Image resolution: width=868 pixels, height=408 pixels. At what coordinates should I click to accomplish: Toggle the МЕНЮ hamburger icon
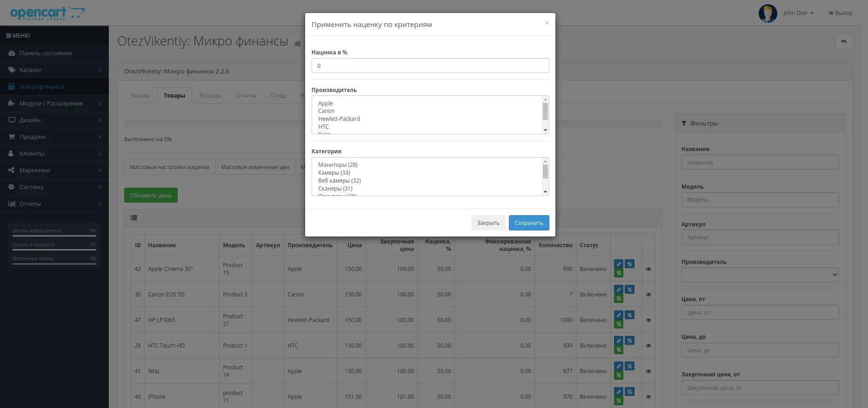[8, 36]
